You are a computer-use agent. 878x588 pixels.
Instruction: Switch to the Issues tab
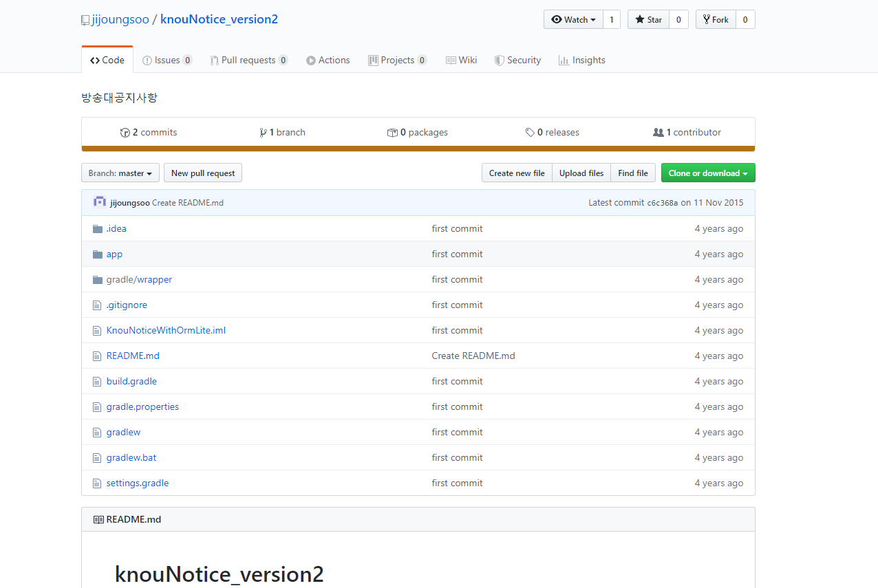[167, 61]
